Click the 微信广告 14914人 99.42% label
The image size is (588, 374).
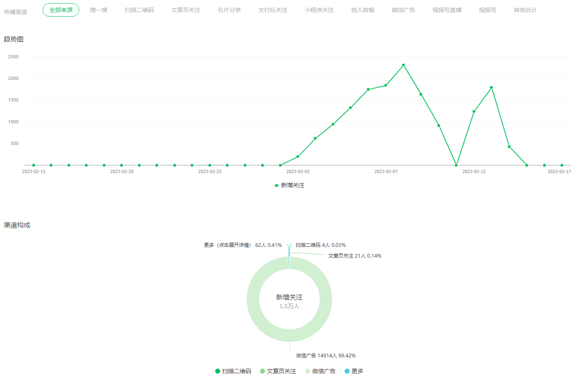click(326, 356)
